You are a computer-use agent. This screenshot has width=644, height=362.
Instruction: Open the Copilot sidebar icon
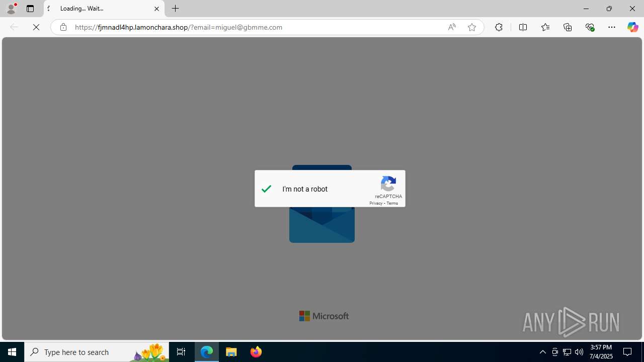(x=632, y=27)
